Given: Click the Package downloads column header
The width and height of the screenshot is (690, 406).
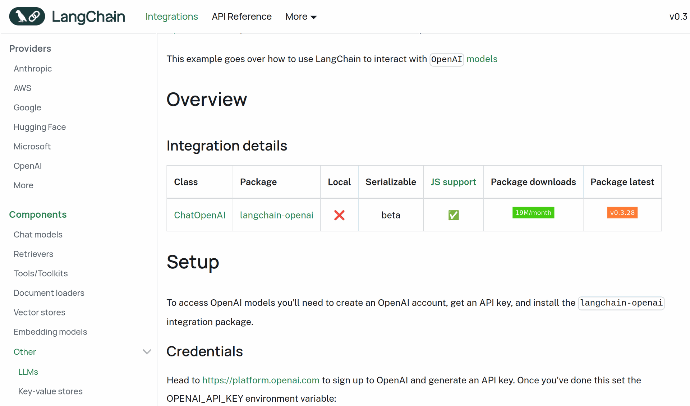Looking at the screenshot, I should pos(533,182).
